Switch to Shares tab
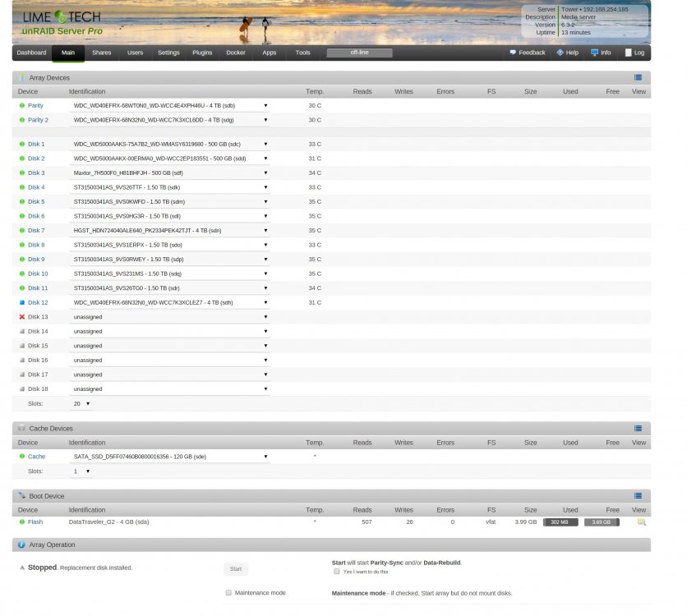 pos(102,53)
